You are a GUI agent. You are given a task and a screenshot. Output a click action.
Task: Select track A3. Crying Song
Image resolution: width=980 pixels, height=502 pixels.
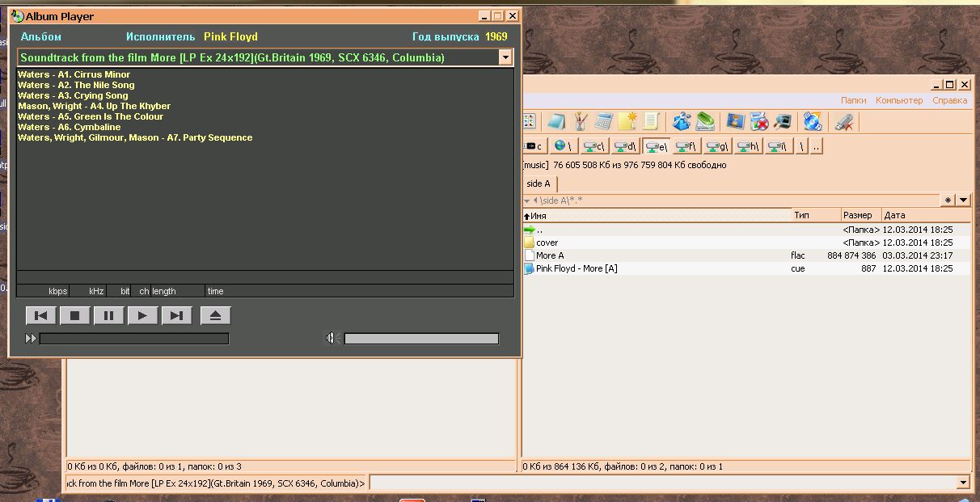pos(73,95)
